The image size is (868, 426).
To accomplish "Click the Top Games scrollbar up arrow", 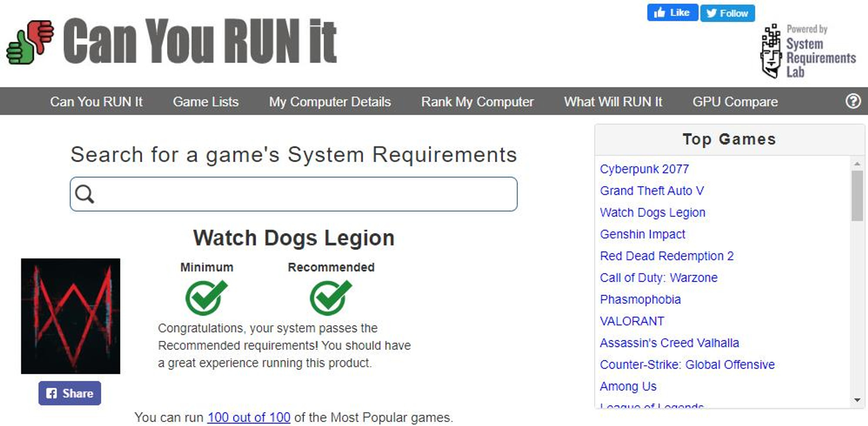I will (857, 164).
